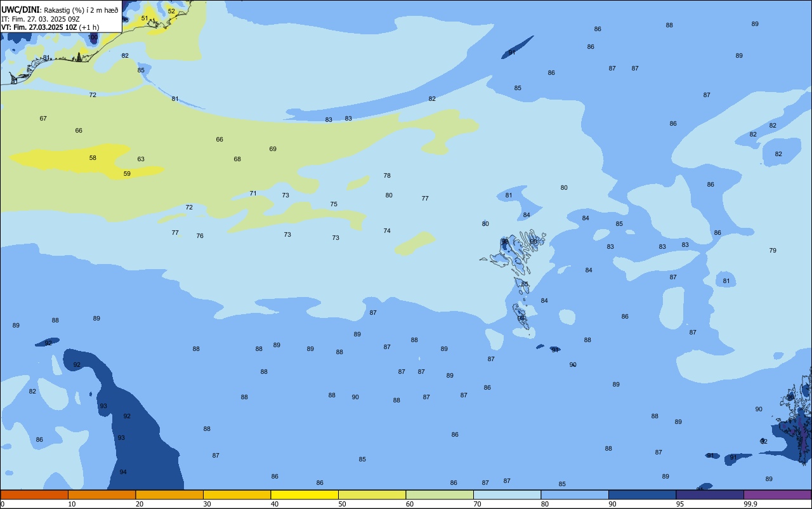Click the legend tick label 20
The height and width of the screenshot is (509, 812).
coord(140,504)
